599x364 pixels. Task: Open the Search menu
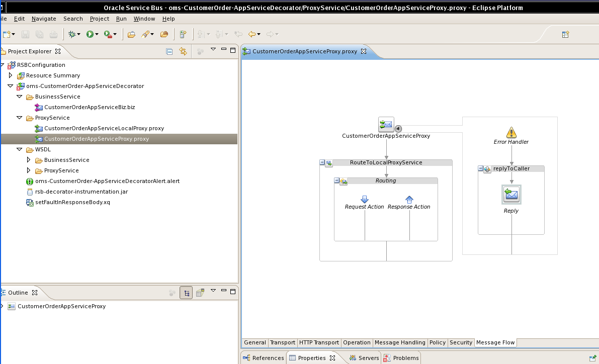pyautogui.click(x=73, y=19)
